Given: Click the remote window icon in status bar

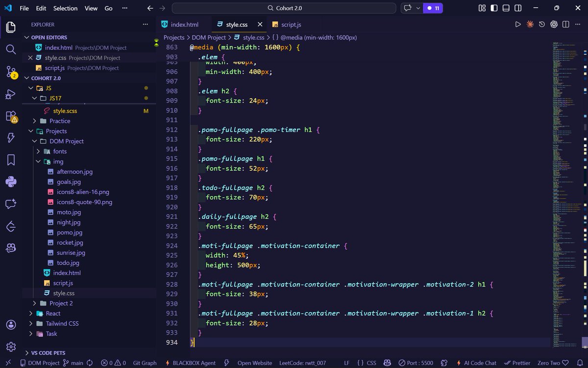Looking at the screenshot, I should [9, 363].
